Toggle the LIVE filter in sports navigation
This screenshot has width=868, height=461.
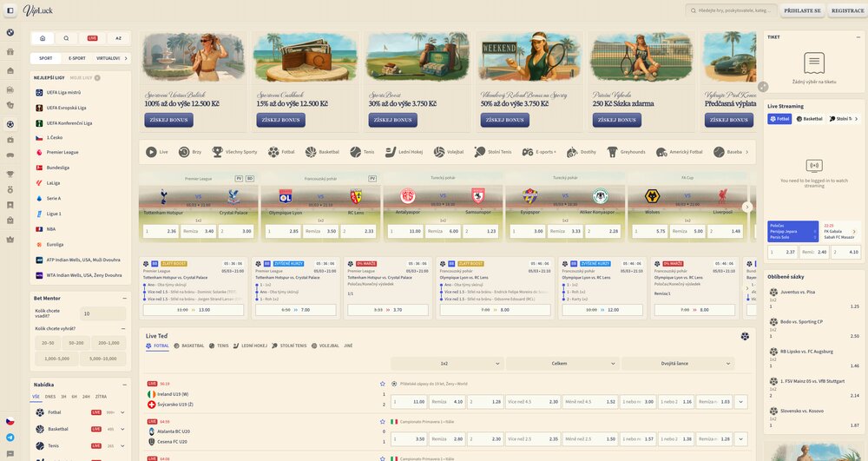pyautogui.click(x=93, y=38)
